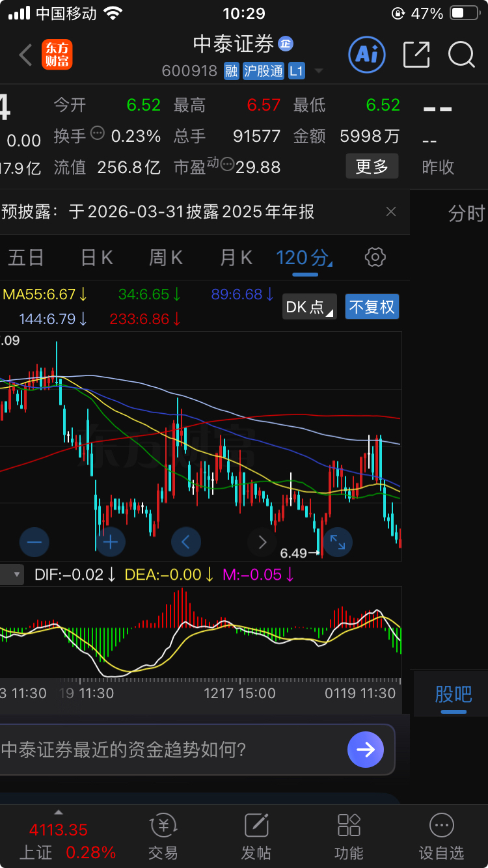
Task: Switch to 日K chart tab
Action: (97, 258)
